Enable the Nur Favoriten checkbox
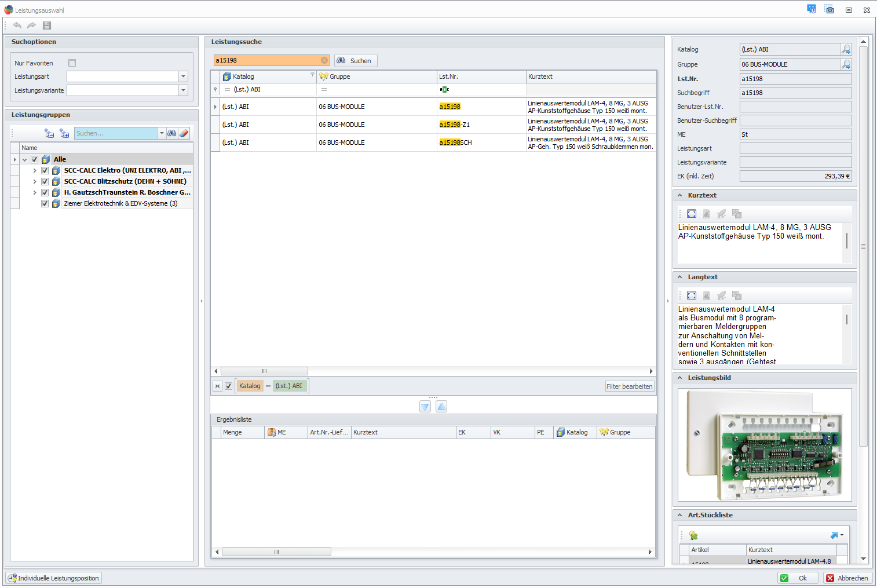The image size is (877, 588). click(72, 63)
